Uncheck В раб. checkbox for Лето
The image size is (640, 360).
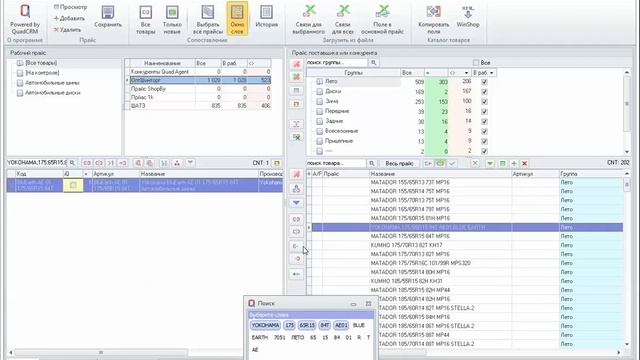click(484, 82)
